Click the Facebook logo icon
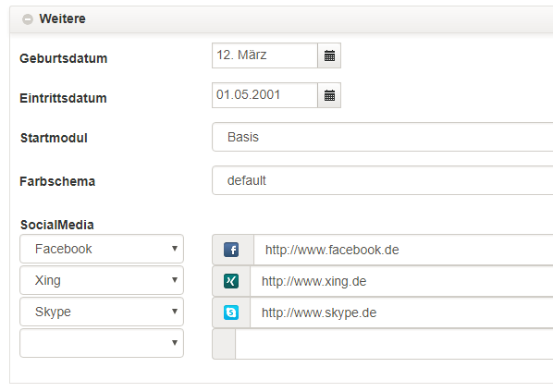Viewport: 553px width, 392px height. point(231,250)
